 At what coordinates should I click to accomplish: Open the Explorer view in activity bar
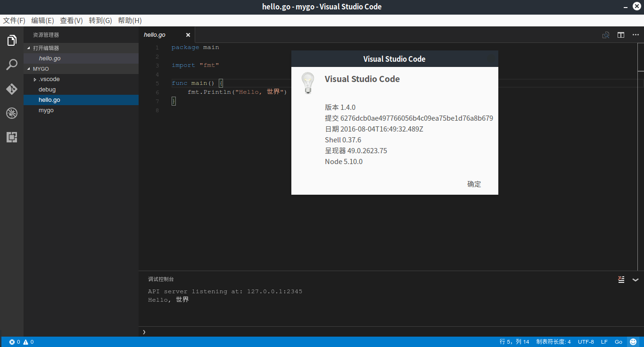[x=12, y=41]
